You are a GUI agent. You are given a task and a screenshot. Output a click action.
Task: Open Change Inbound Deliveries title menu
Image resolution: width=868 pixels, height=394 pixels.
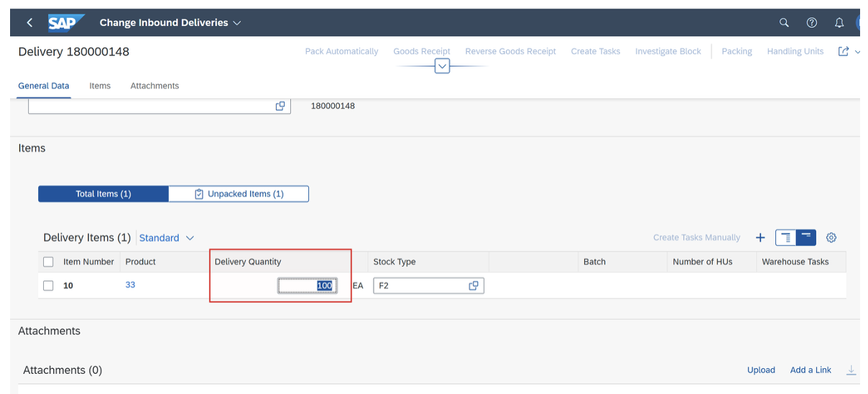pos(170,22)
